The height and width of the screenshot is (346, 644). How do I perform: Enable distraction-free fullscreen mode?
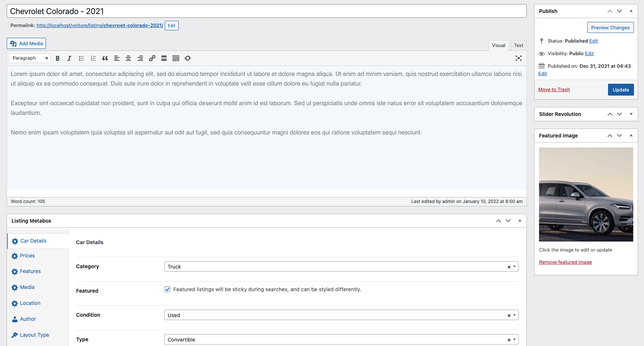coord(519,58)
